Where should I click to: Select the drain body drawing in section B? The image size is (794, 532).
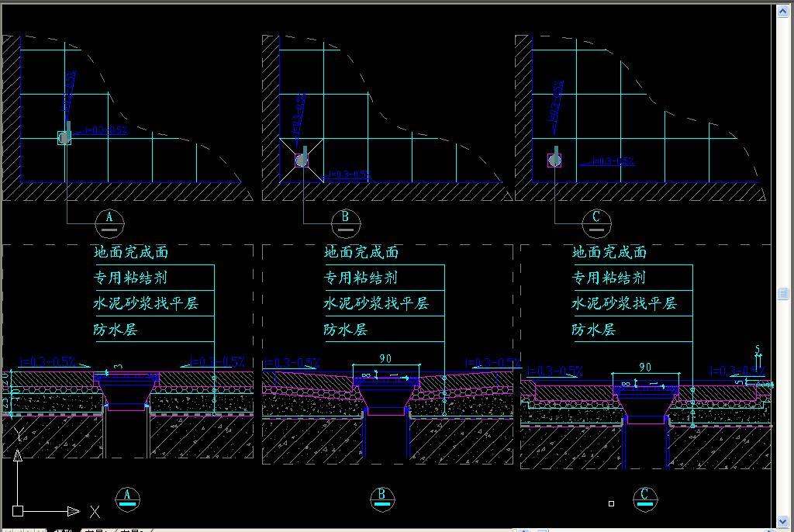(386, 397)
